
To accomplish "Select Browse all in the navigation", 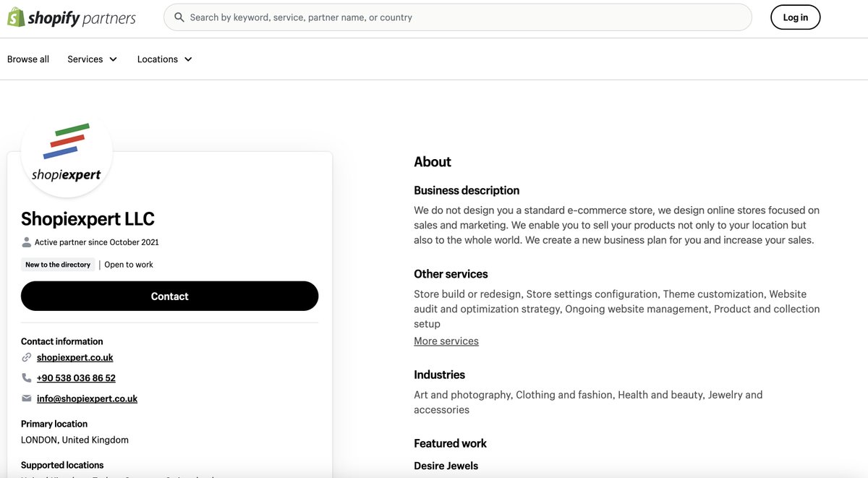I will [27, 59].
